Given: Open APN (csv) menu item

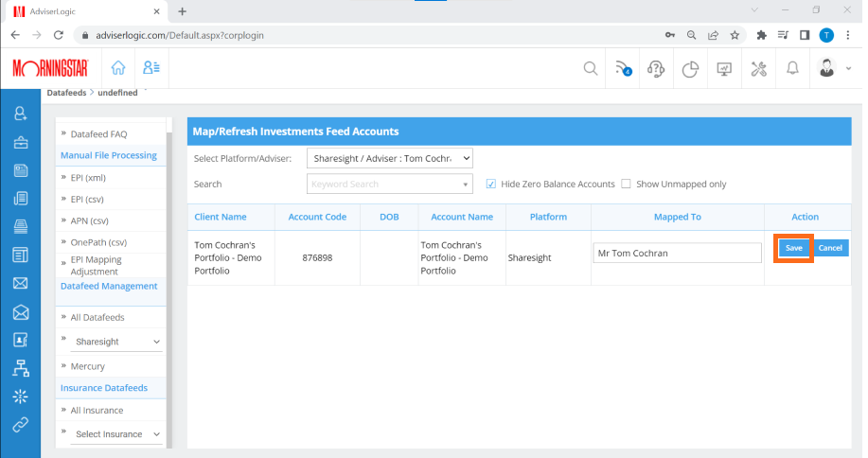Looking at the screenshot, I should point(89,220).
